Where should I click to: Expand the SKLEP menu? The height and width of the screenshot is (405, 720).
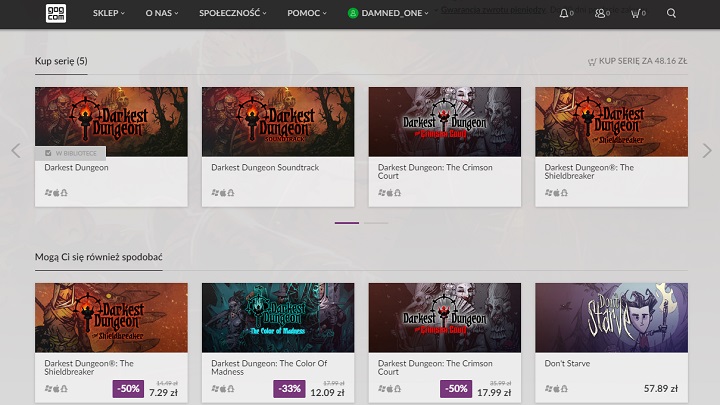point(109,13)
